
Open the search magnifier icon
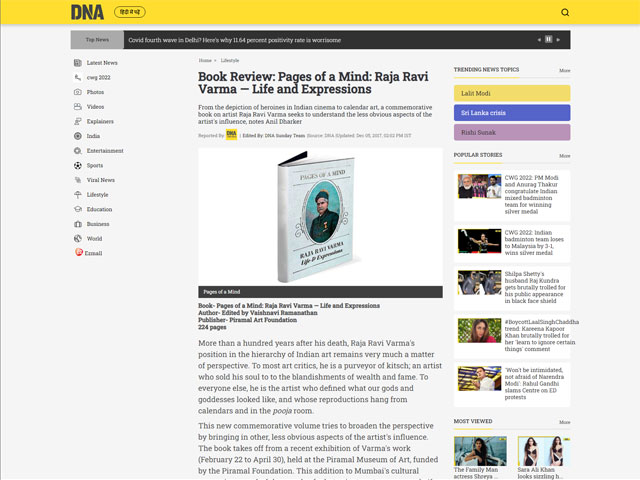pyautogui.click(x=565, y=12)
